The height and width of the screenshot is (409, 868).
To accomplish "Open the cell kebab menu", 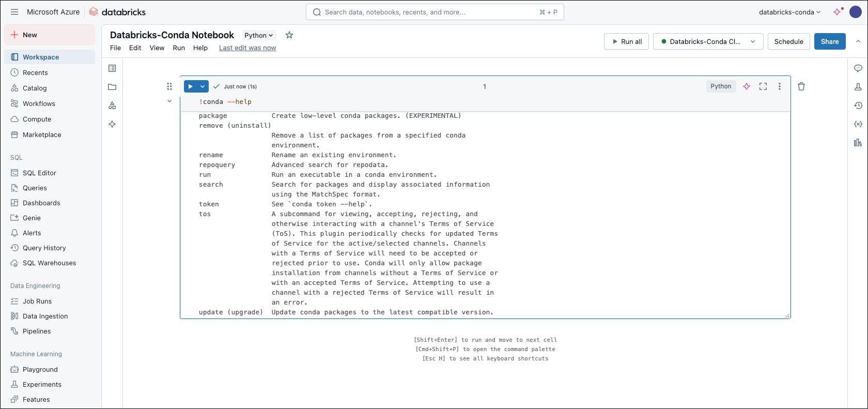I will [x=780, y=86].
